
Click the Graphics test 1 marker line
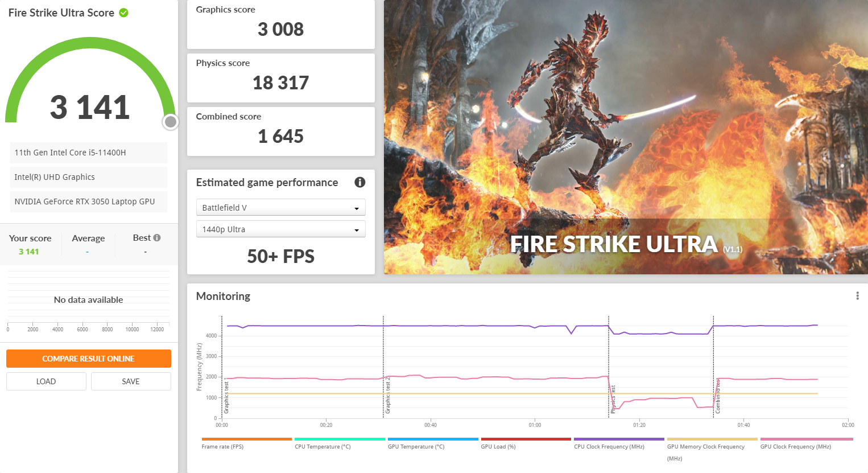[x=222, y=367]
